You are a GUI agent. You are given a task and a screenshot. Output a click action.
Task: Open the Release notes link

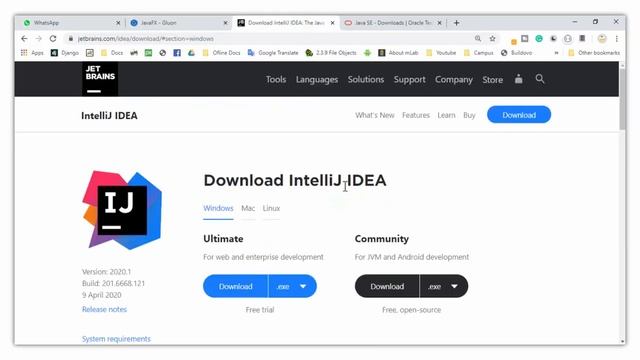point(104,309)
